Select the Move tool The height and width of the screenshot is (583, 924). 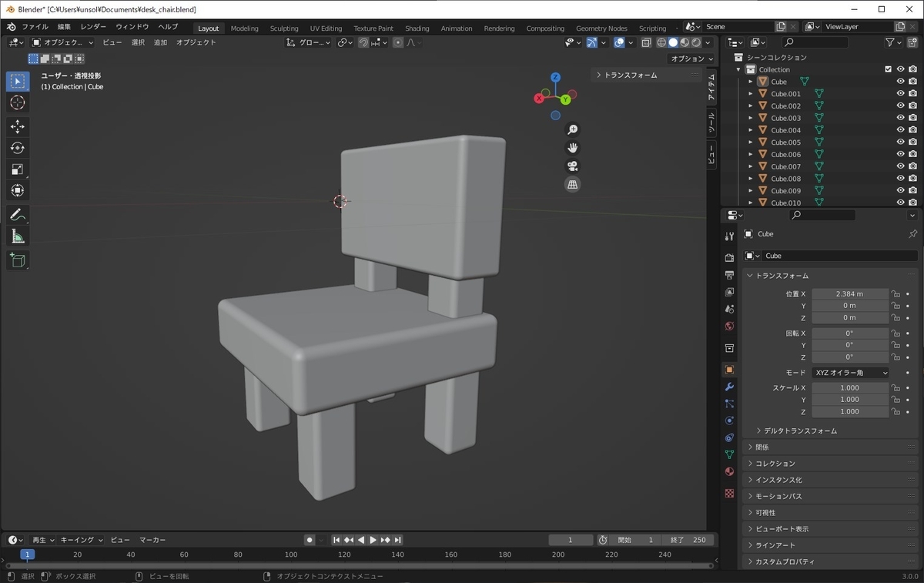(18, 126)
